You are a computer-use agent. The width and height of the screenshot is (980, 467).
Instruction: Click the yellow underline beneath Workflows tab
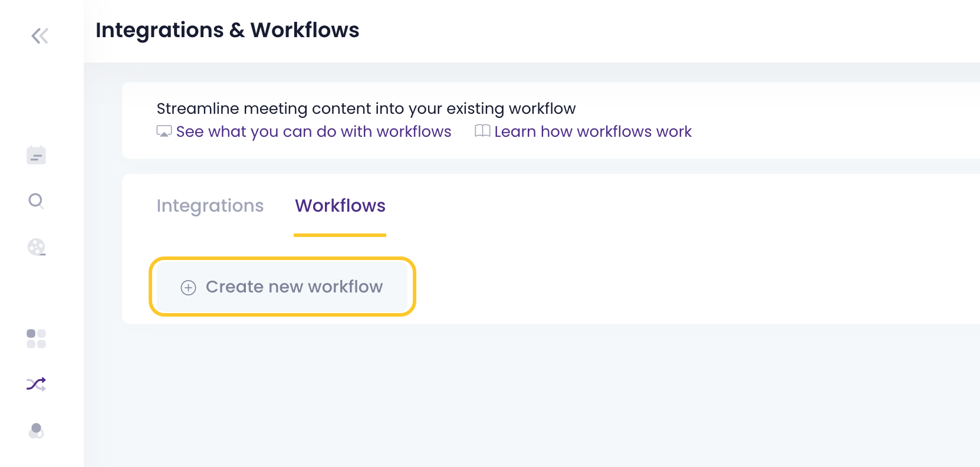[x=340, y=235]
